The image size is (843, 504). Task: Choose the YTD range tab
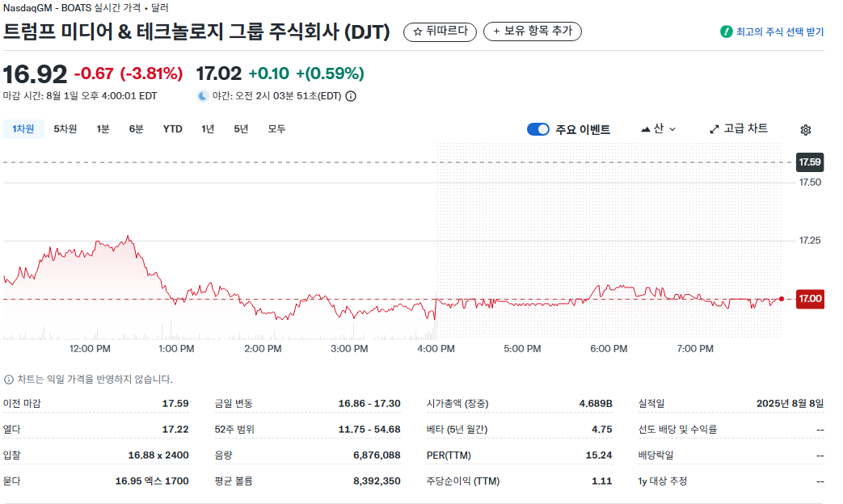tap(173, 129)
